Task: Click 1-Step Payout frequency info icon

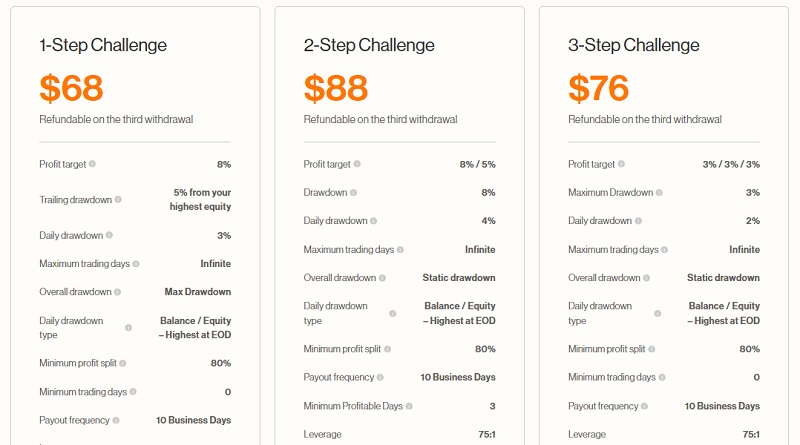Action: click(117, 420)
